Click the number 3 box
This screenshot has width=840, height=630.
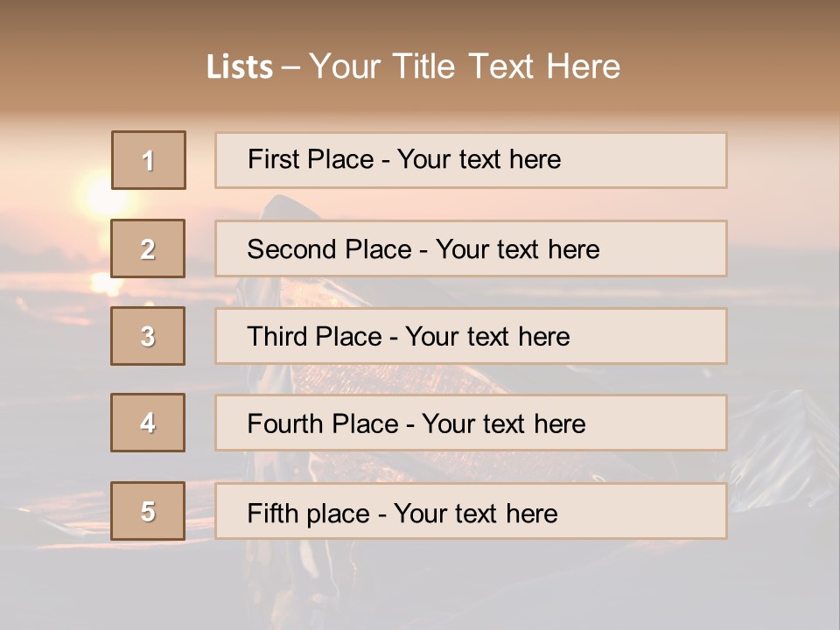point(148,336)
